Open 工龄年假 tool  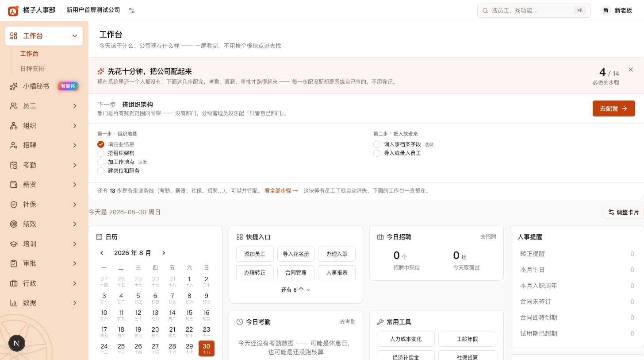467,339
